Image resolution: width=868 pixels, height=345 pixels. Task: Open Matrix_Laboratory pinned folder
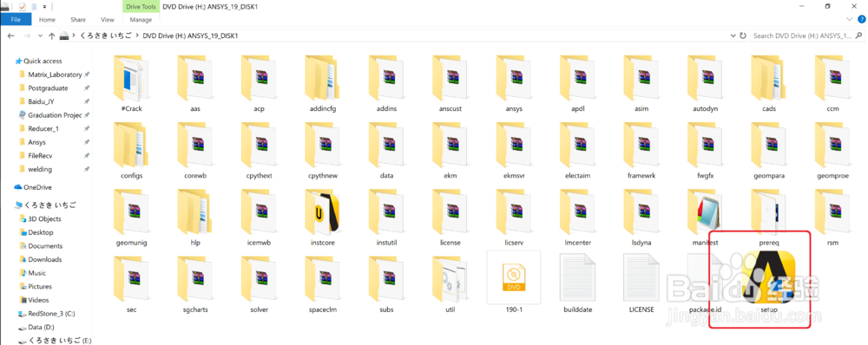(55, 75)
